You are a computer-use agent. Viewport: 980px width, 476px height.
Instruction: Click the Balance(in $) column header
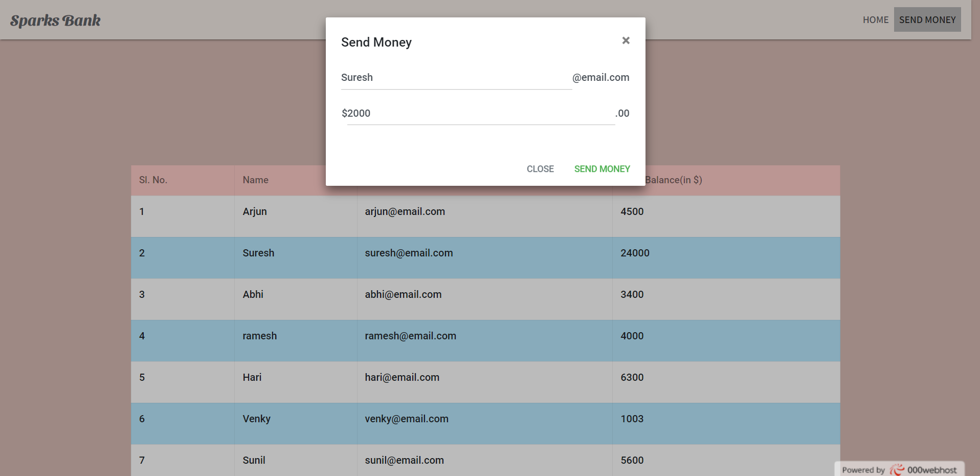[673, 180]
